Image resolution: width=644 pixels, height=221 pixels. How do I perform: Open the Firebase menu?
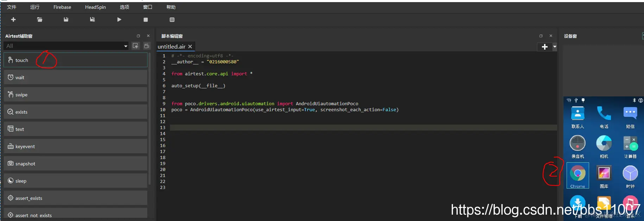click(62, 7)
